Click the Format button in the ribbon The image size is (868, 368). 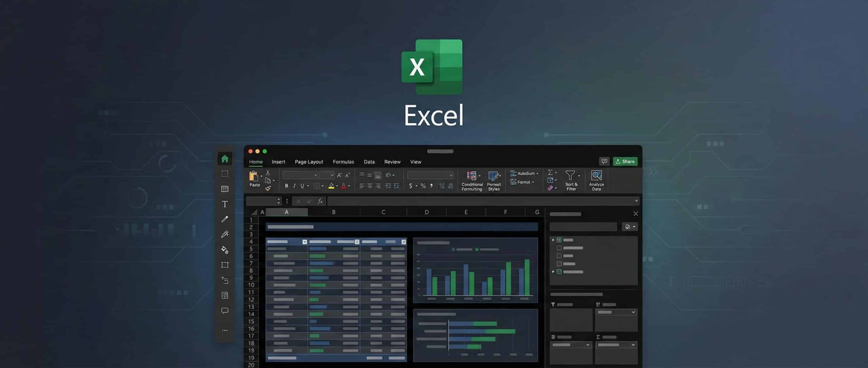[522, 182]
